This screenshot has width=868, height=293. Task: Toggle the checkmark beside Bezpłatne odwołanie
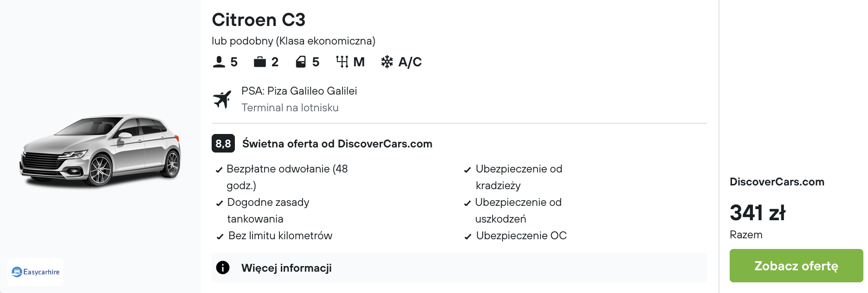point(219,170)
